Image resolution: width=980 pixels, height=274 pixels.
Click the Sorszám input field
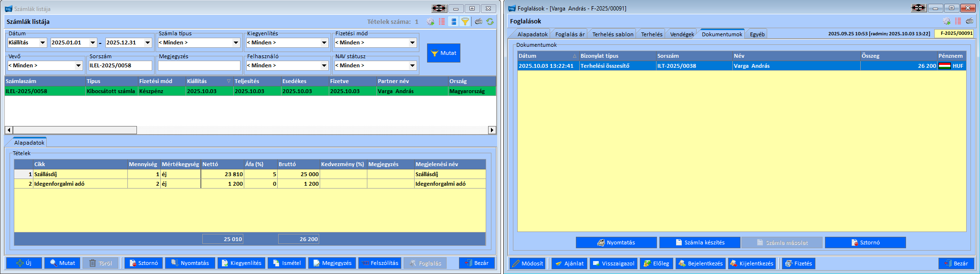(120, 66)
